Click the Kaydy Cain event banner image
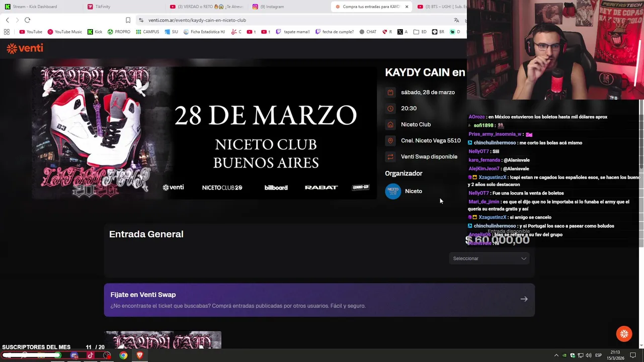This screenshot has width=644, height=362. (x=205, y=133)
